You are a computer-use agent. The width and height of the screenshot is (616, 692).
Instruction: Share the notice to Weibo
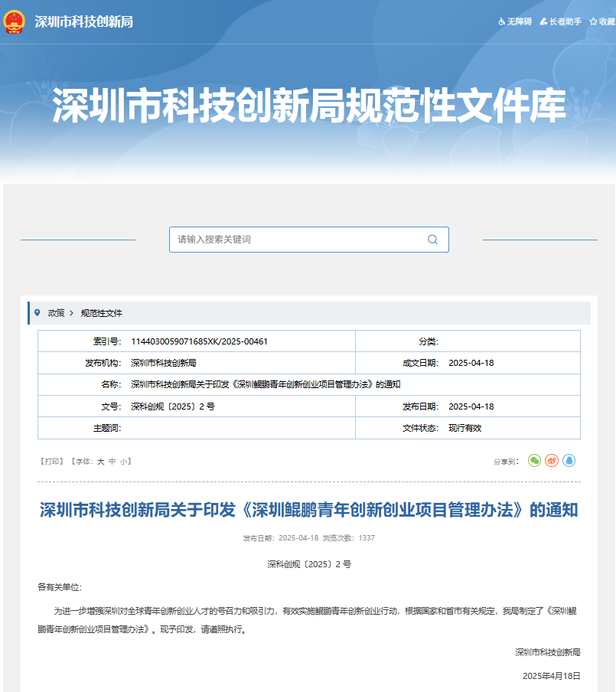pyautogui.click(x=552, y=461)
